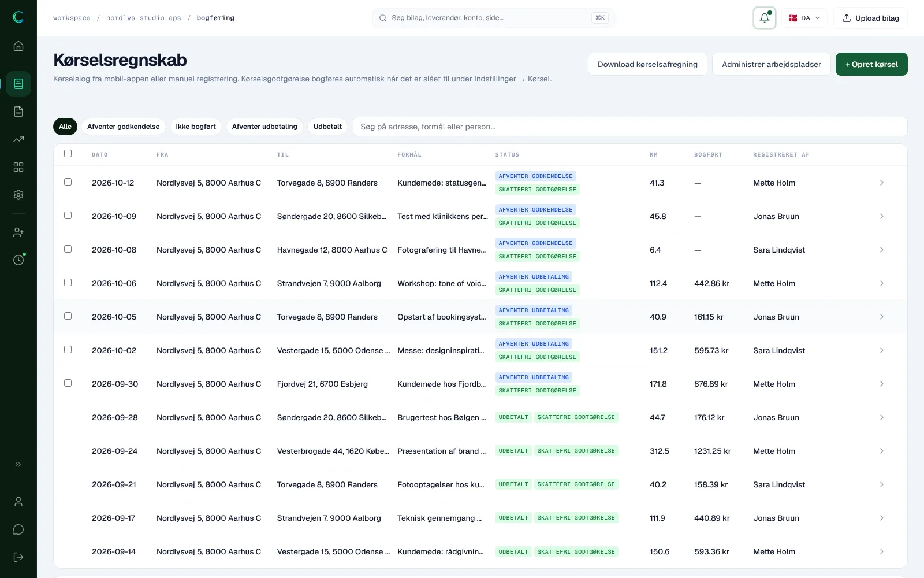Expand the 2026-09-24 row chevron
Screen dimensions: 924x578
tap(882, 451)
